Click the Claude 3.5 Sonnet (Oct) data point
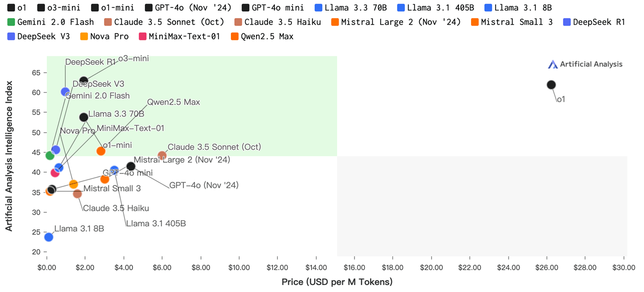Screen dimensions: 644x292 tap(162, 156)
